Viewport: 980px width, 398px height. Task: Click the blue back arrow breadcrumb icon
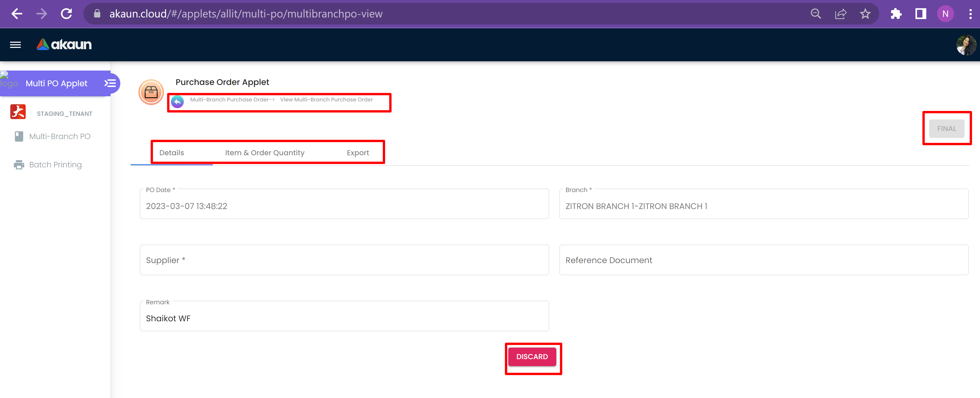click(177, 101)
